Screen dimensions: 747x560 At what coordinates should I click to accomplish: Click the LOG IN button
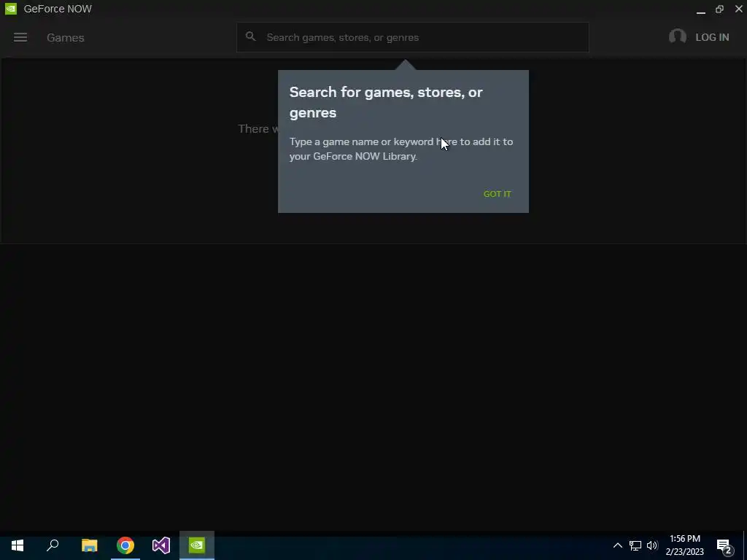[712, 37]
